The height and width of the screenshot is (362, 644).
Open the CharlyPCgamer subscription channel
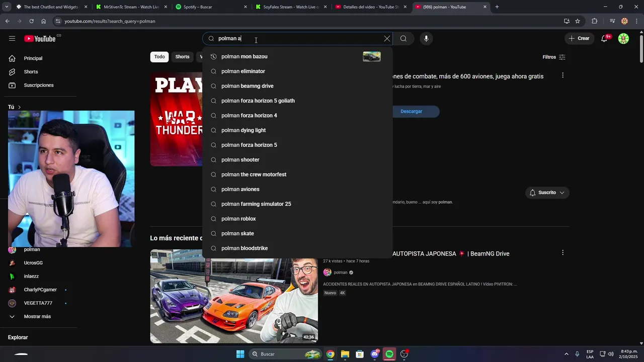tap(40, 290)
